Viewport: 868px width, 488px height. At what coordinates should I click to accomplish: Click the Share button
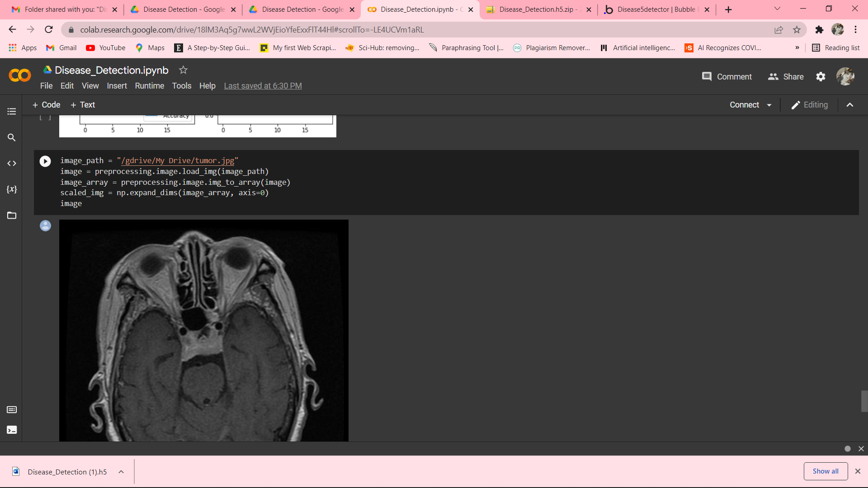[x=786, y=77]
